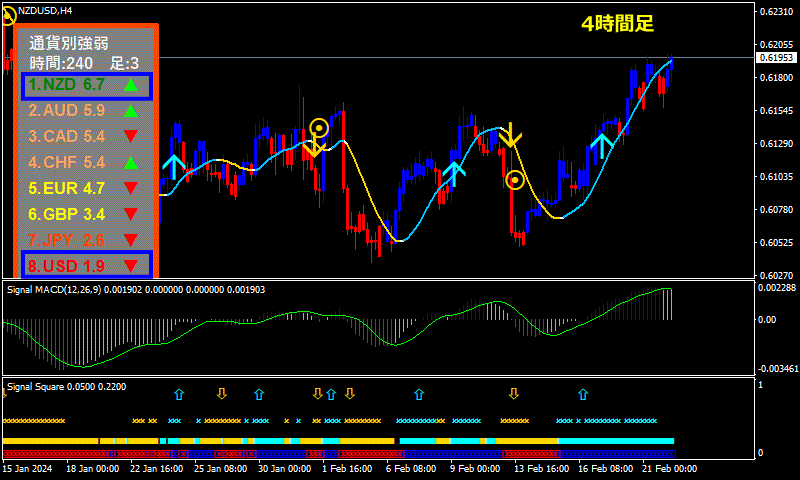This screenshot has height=480, width=800.
Task: Select rightmost blue up arrow in Signal Square panel
Action: tap(583, 394)
